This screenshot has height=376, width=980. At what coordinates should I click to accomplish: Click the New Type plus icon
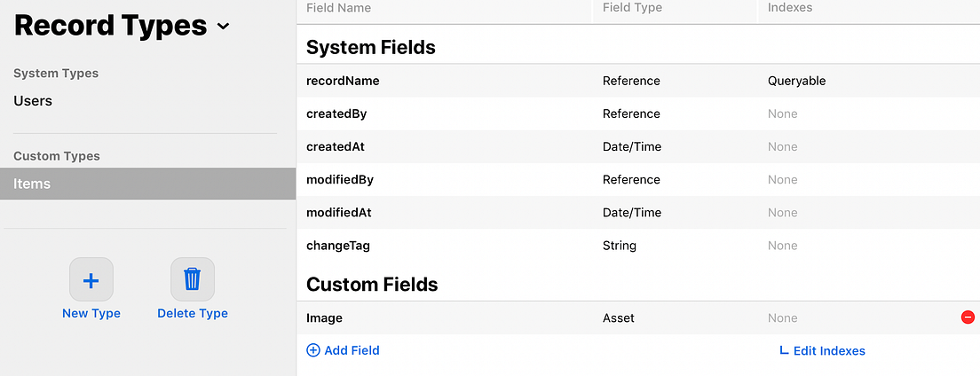tap(91, 280)
